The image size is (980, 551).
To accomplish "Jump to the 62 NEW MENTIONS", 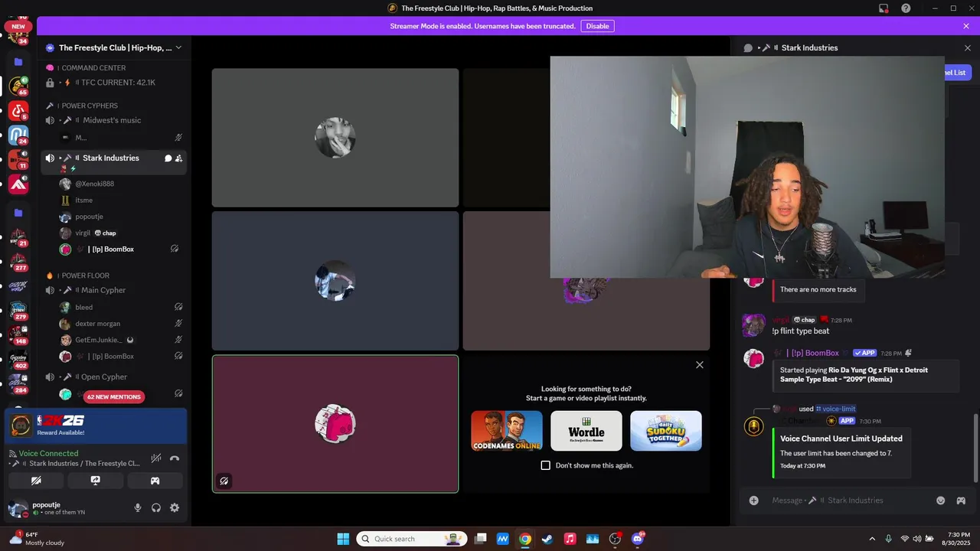I will click(x=115, y=396).
